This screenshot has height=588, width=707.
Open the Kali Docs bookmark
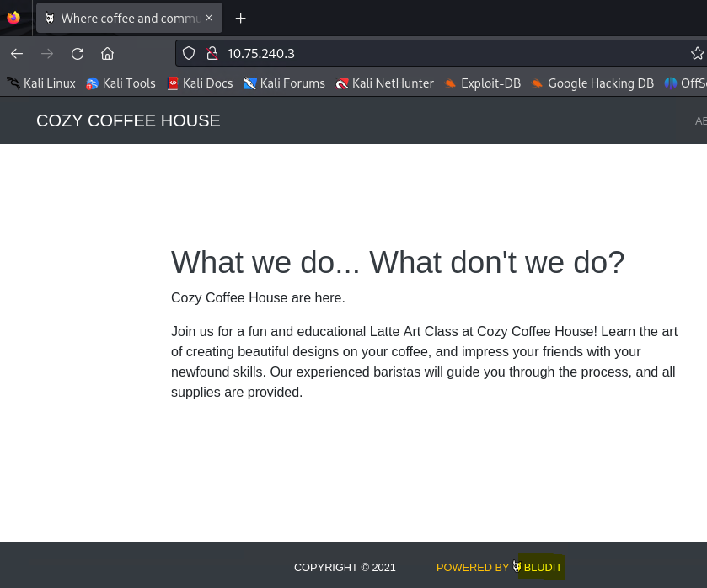coord(200,83)
